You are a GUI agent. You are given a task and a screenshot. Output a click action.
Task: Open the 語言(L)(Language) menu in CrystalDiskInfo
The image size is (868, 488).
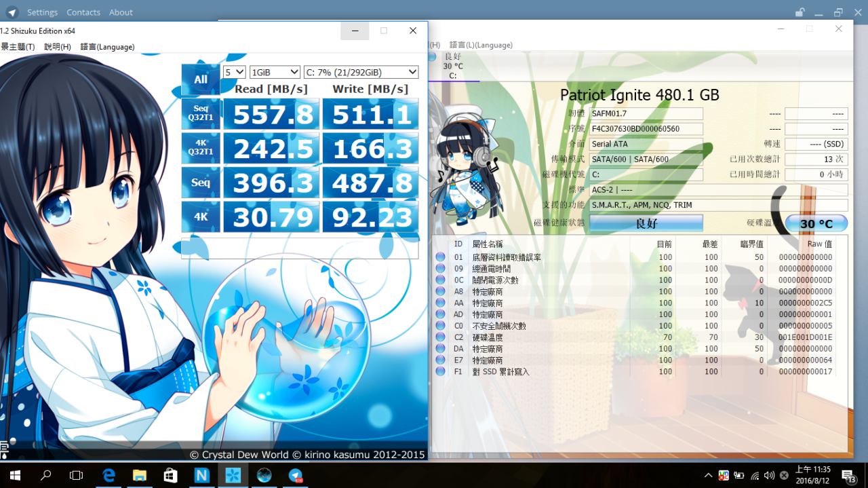pyautogui.click(x=481, y=45)
